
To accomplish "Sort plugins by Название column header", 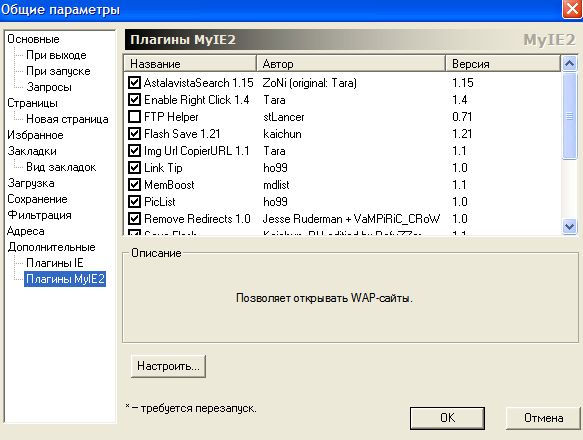I will [x=190, y=64].
